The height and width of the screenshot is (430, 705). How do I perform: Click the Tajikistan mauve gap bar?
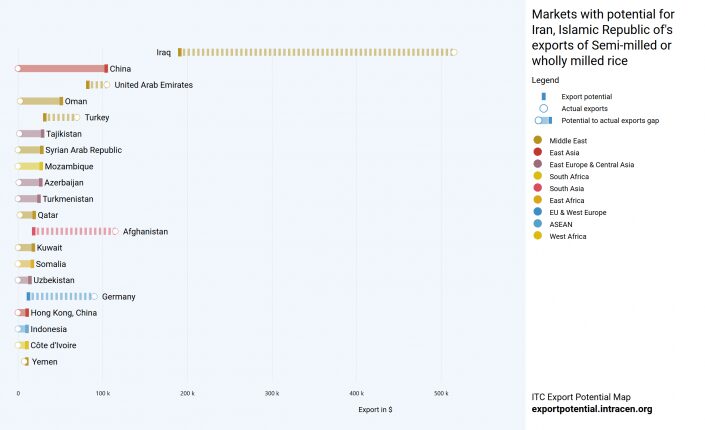(30, 134)
